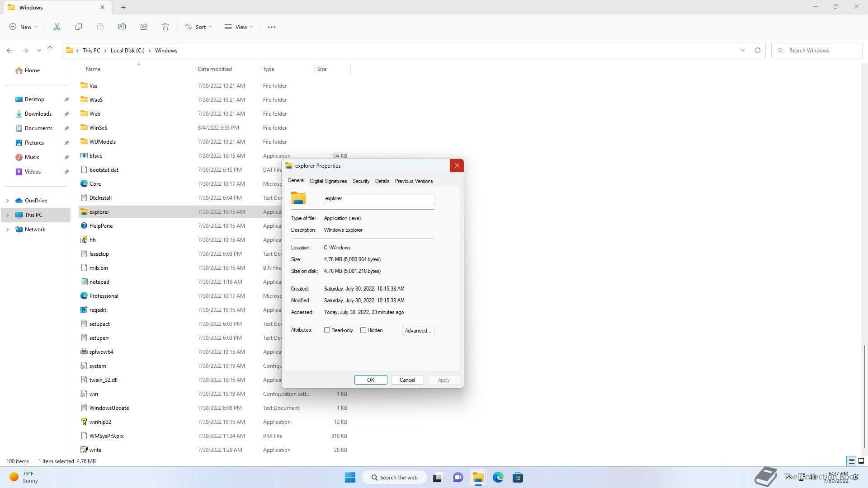868x488 pixels.
Task: Open Microsoft Edge from taskbar
Action: (x=498, y=478)
